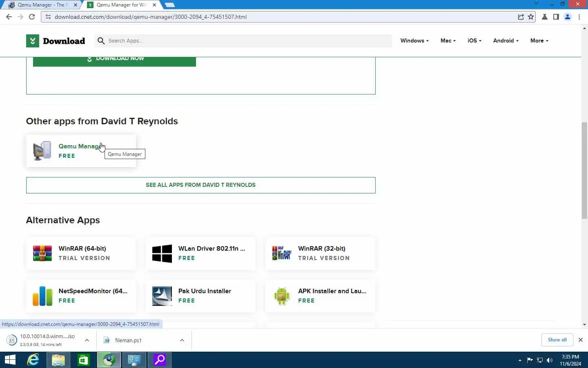Image resolution: width=588 pixels, height=368 pixels.
Task: Click SEE ALL APPS FROM DAVID T REYNOLDS
Action: (x=200, y=185)
